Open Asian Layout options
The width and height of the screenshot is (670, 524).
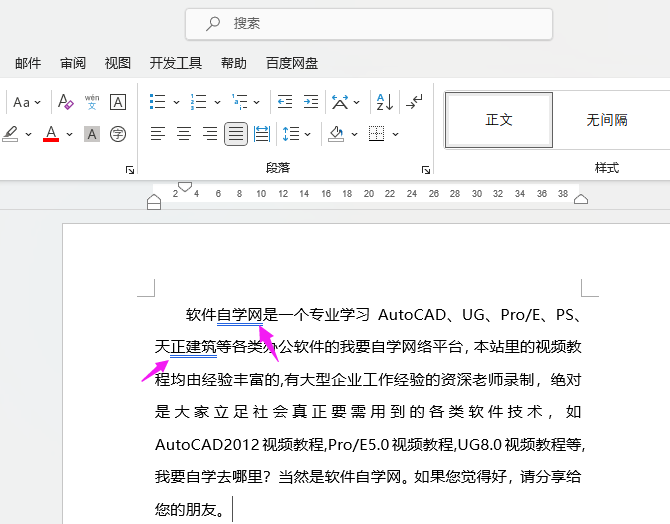pos(340,102)
